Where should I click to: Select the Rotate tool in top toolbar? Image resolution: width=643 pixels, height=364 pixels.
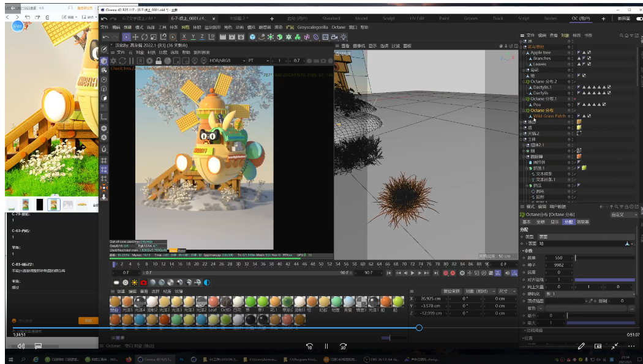click(145, 37)
